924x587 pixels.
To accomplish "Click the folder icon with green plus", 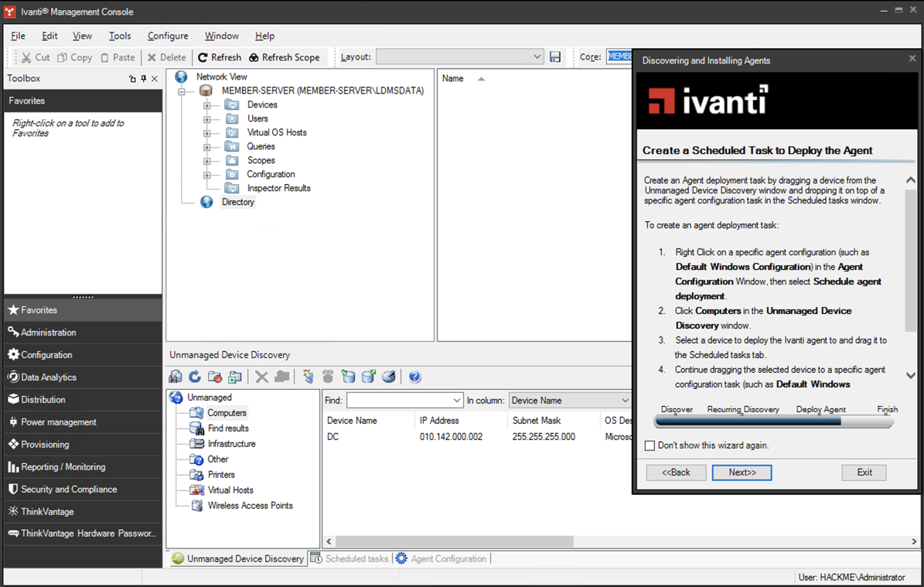I will pos(235,377).
